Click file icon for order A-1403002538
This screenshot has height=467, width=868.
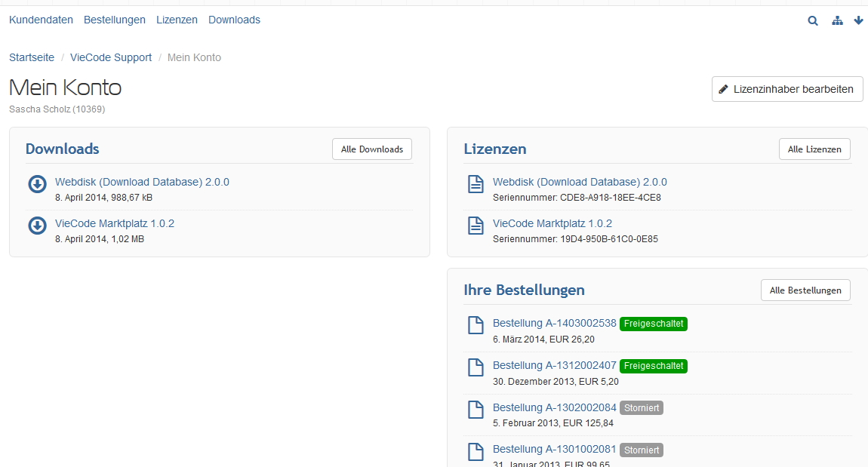pos(476,325)
